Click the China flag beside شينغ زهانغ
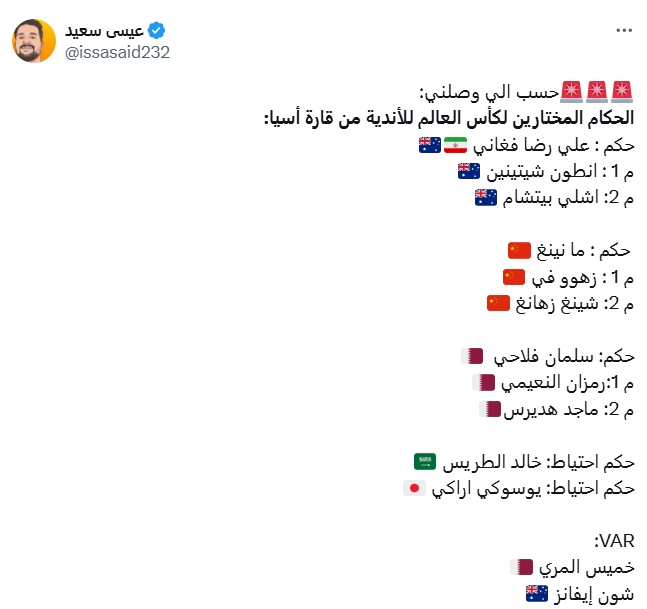The height and width of the screenshot is (609, 647). point(498,303)
